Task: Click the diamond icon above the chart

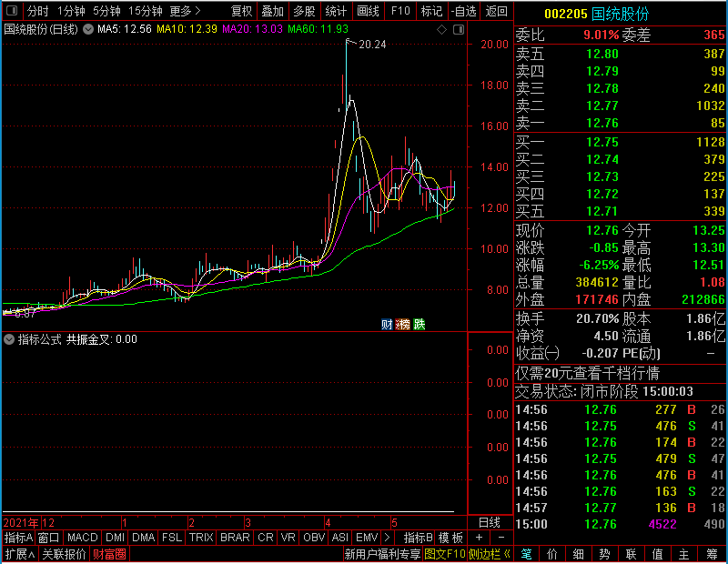Action: 441,30
